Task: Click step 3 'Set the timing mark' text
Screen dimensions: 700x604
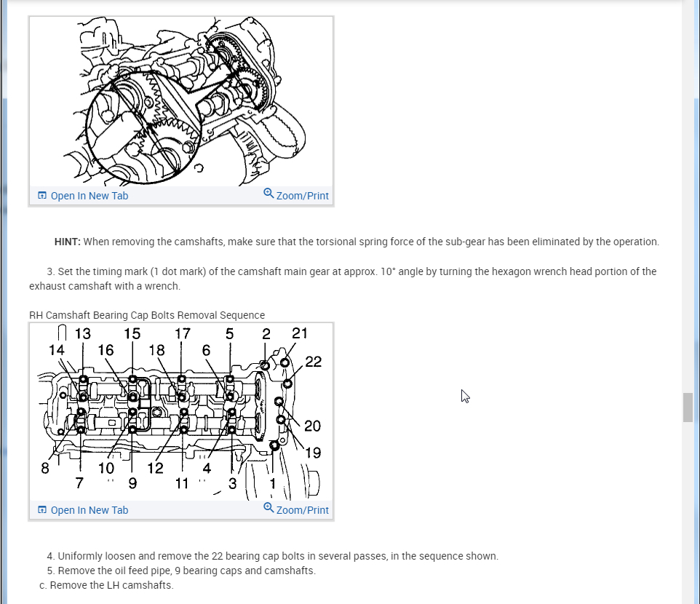Action: pos(343,279)
